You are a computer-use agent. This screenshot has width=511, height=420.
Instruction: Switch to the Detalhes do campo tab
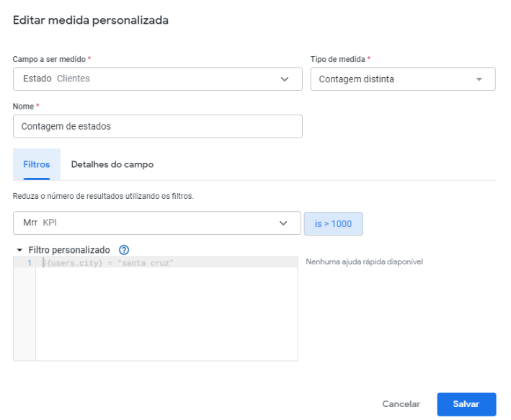tap(112, 164)
